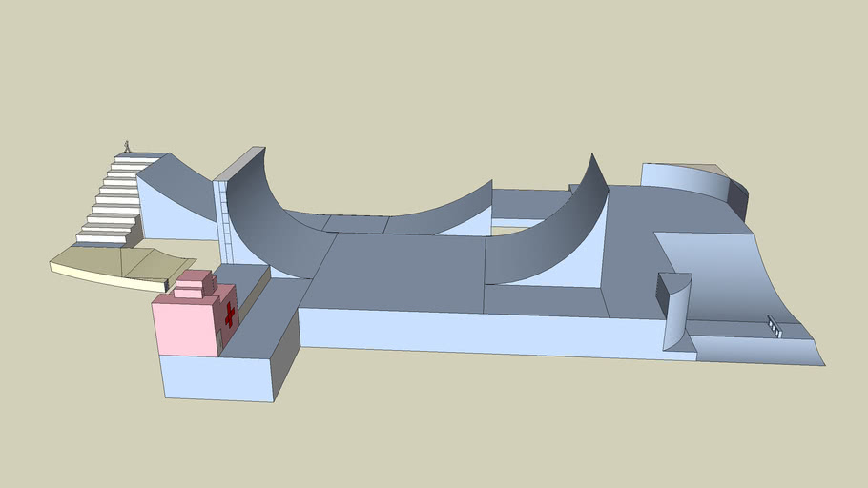Select the tiny human figure atop the stairs
Image resolution: width=868 pixels, height=488 pixels.
(126, 146)
